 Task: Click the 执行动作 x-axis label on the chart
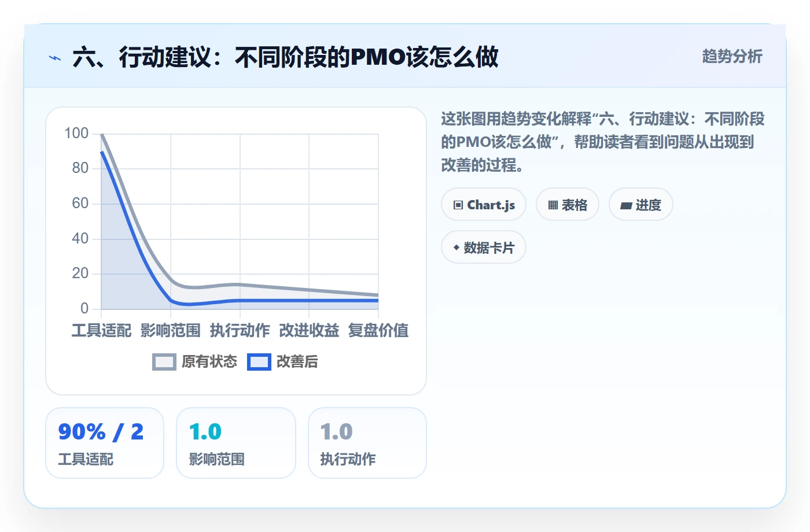coord(240,330)
